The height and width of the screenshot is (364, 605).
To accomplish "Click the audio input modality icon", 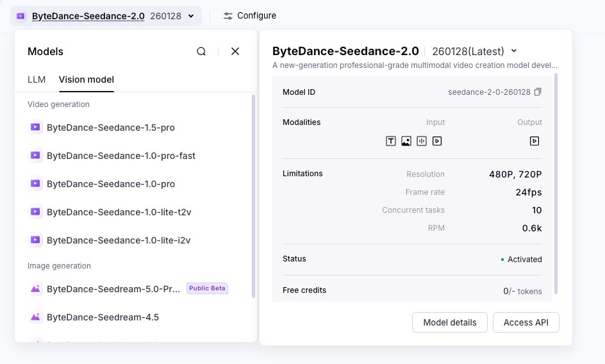I will point(422,141).
